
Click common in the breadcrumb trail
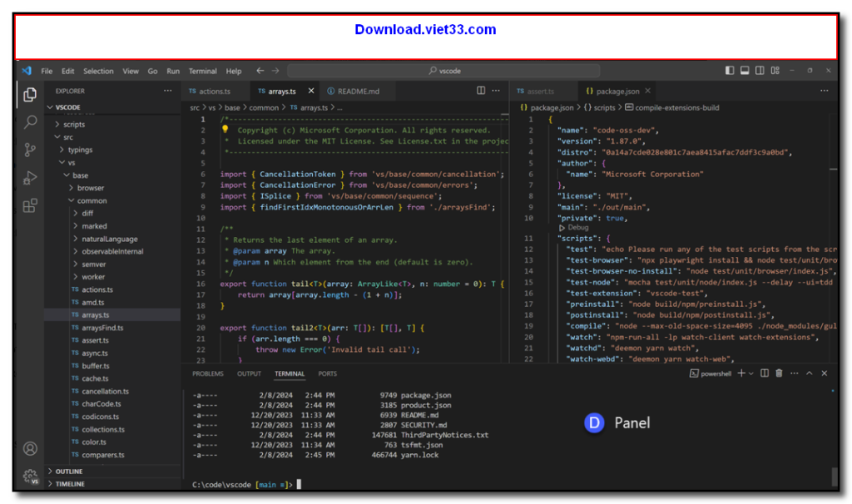263,107
